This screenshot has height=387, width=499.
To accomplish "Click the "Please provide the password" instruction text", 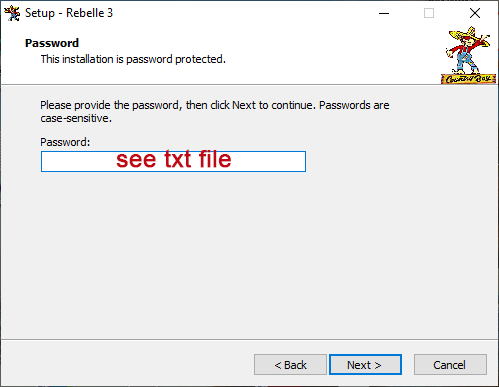I will click(x=215, y=105).
